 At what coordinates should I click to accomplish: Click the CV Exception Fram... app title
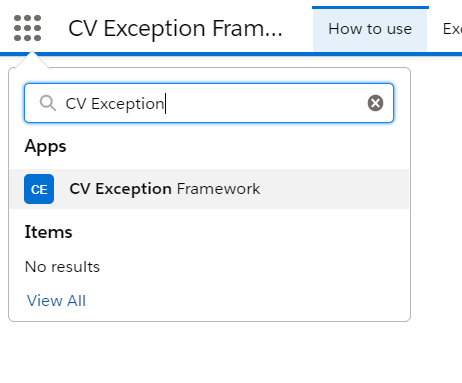[x=175, y=28]
